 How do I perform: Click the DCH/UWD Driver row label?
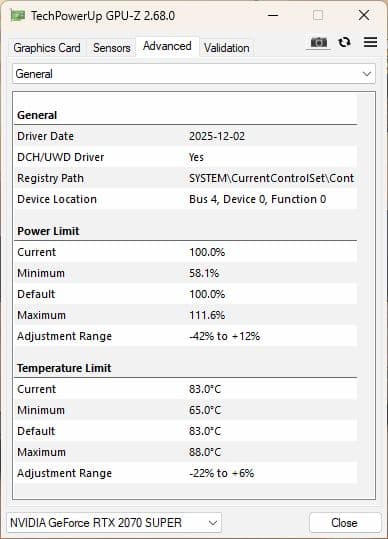coord(60,157)
